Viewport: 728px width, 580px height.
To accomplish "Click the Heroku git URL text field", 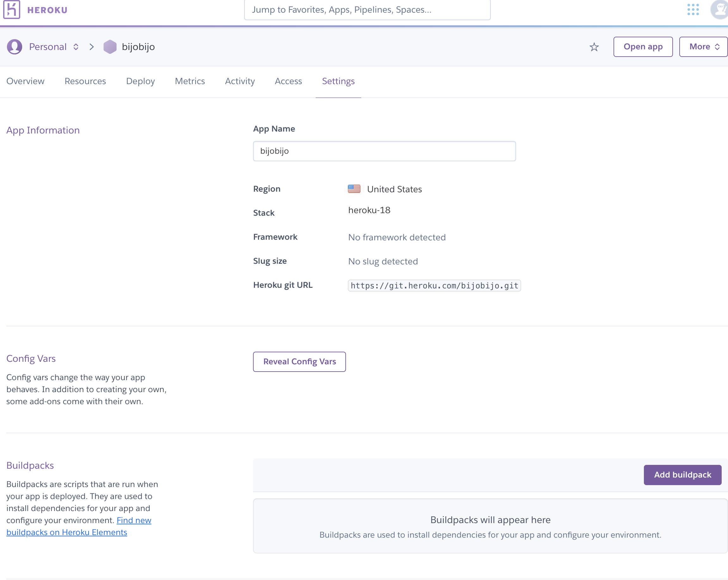I will tap(434, 286).
